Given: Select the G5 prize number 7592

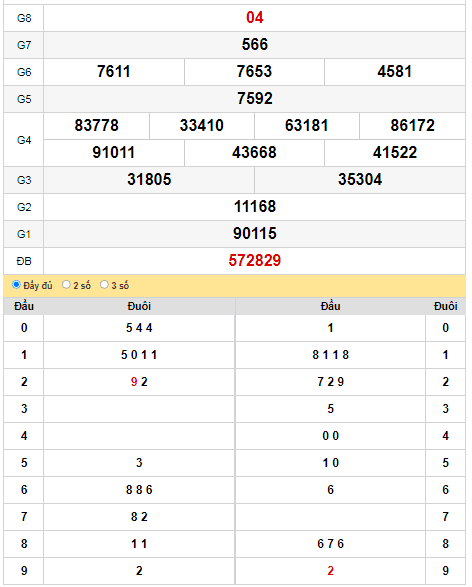Looking at the screenshot, I should coord(255,98).
